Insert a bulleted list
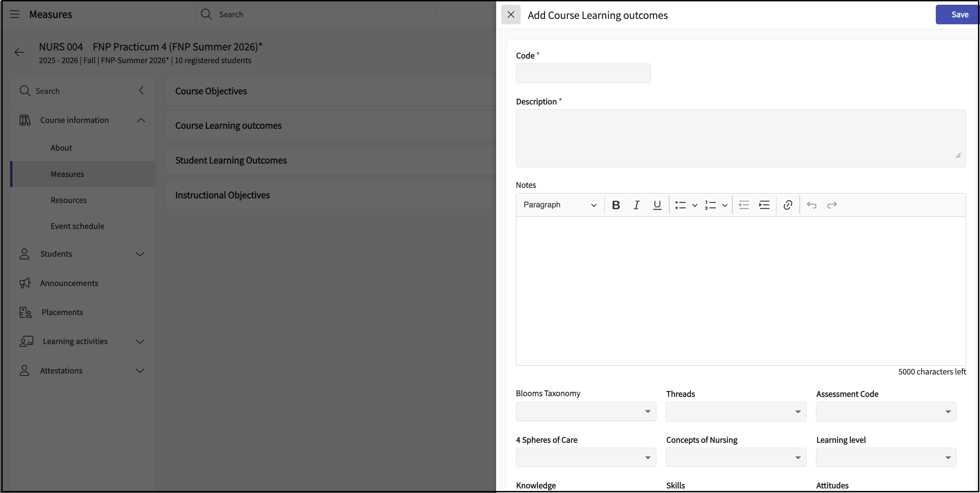The width and height of the screenshot is (980, 493). [680, 205]
